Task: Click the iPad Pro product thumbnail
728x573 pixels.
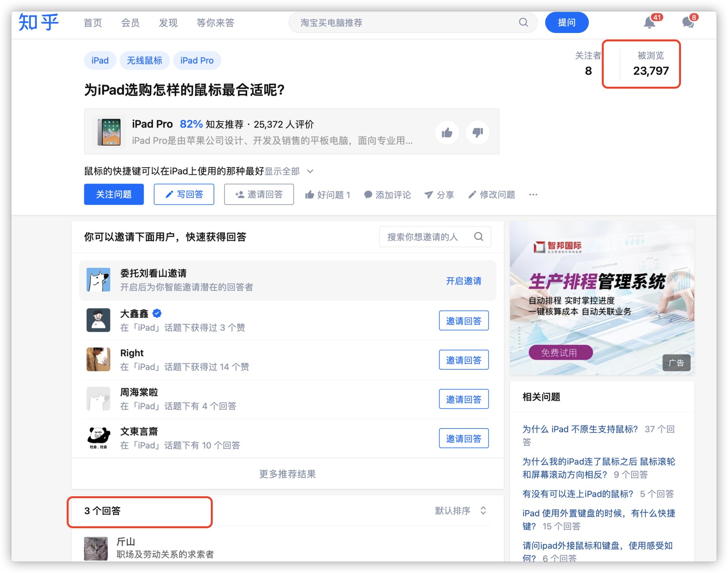Action: point(109,132)
